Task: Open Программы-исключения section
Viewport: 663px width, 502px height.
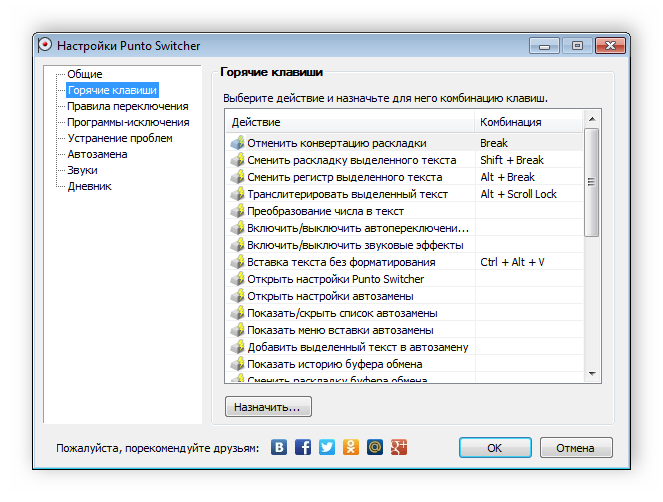Action: [x=128, y=122]
